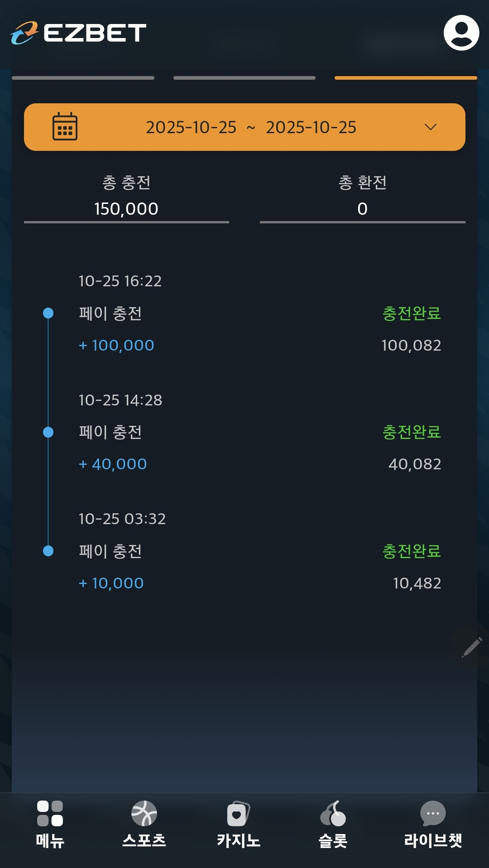The height and width of the screenshot is (868, 489).
Task: Click the 16:22 timeline dot marker
Action: [48, 313]
